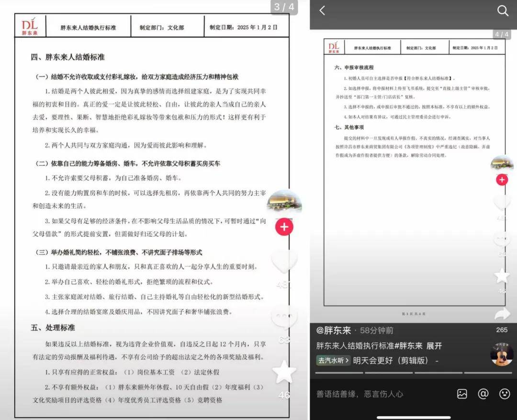Expand caption with '展开'
This screenshot has width=517, height=420.
click(434, 346)
